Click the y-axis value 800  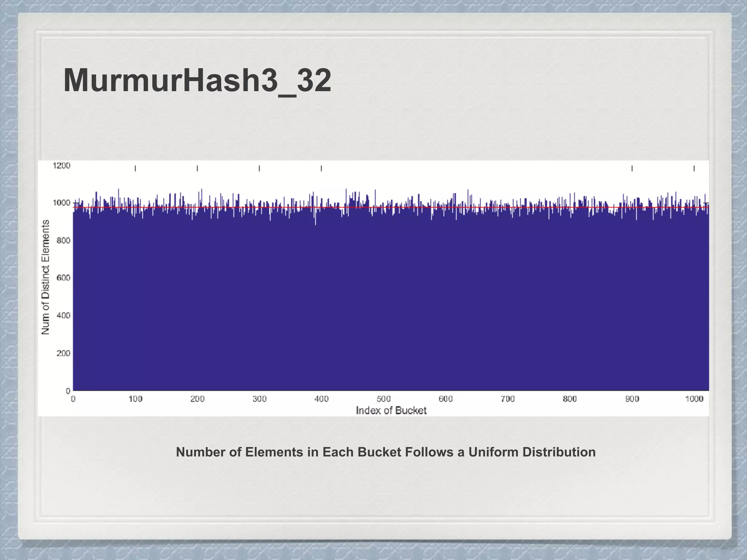(63, 240)
